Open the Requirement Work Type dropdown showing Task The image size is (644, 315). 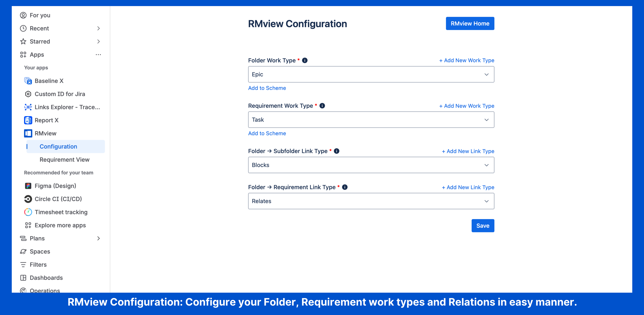[x=371, y=120]
